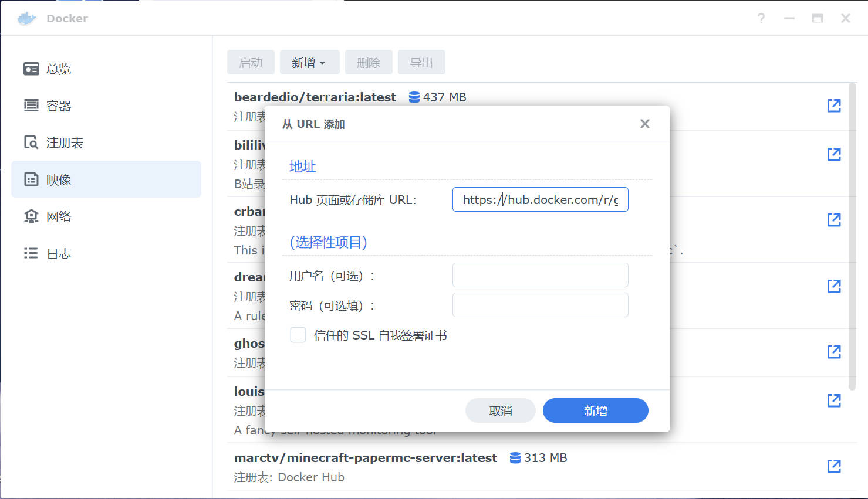Go to the 容器 containers section
Screen dimensions: 868x499
106,106
